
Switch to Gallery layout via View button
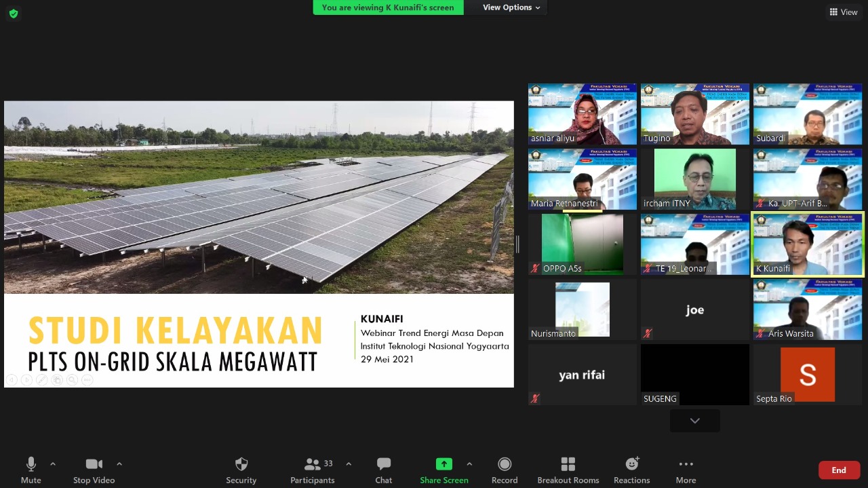843,12
